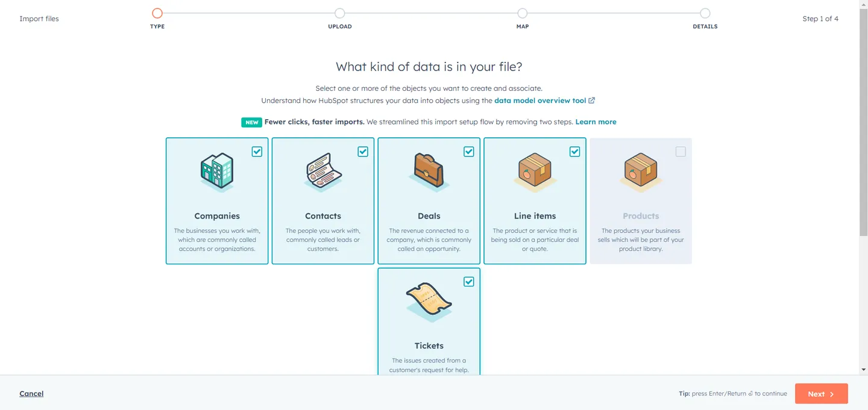868x410 pixels.
Task: Go to the TYPE step circle
Action: 157,13
